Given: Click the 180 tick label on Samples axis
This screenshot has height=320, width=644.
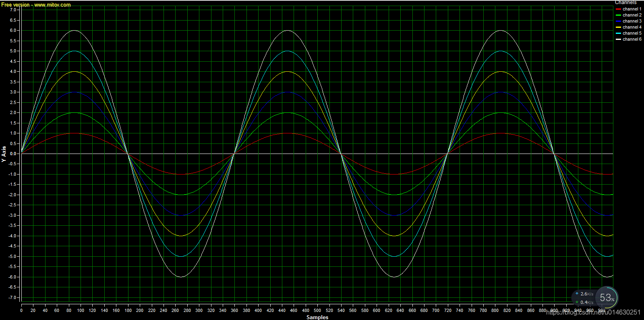Looking at the screenshot, I should pyautogui.click(x=128, y=310).
